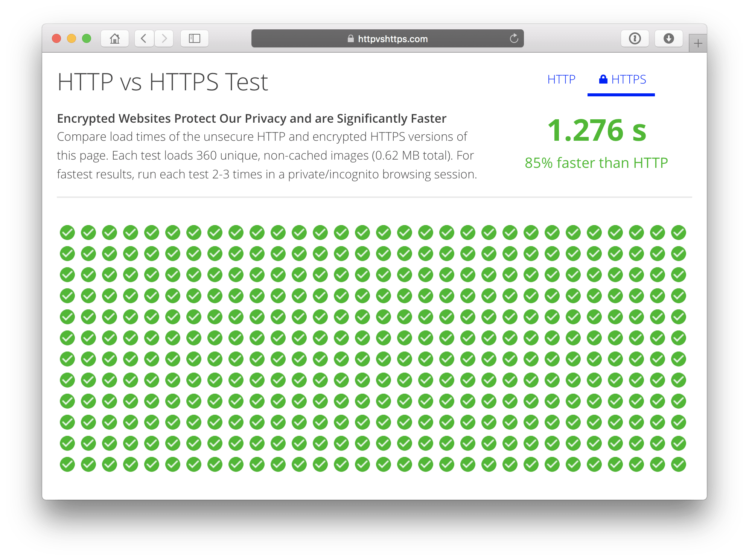Switch to the HTTP test tab
The width and height of the screenshot is (749, 560).
click(x=561, y=79)
